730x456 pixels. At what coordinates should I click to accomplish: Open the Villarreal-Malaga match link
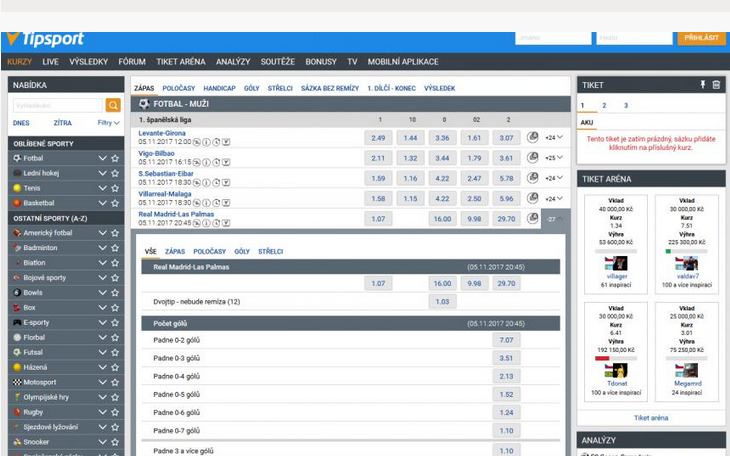[165, 194]
